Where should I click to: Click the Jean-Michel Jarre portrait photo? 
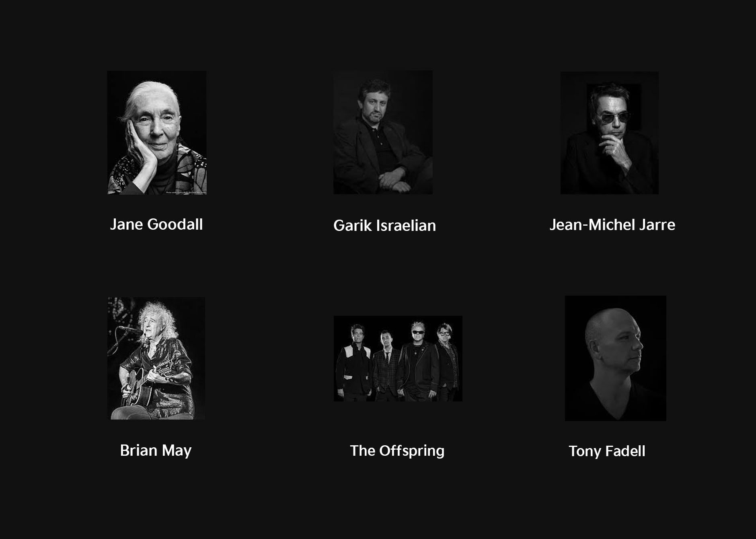(610, 133)
